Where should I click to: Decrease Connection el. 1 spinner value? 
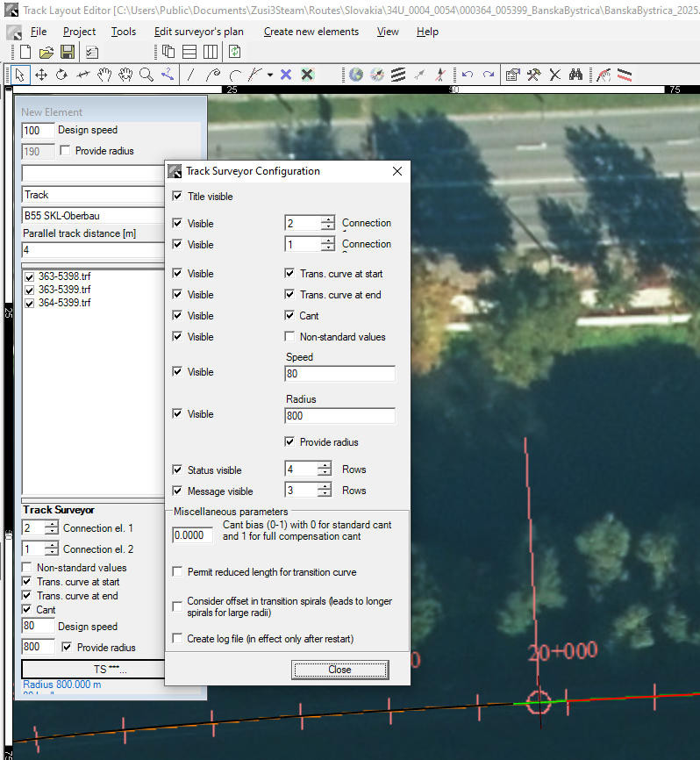[x=51, y=532]
